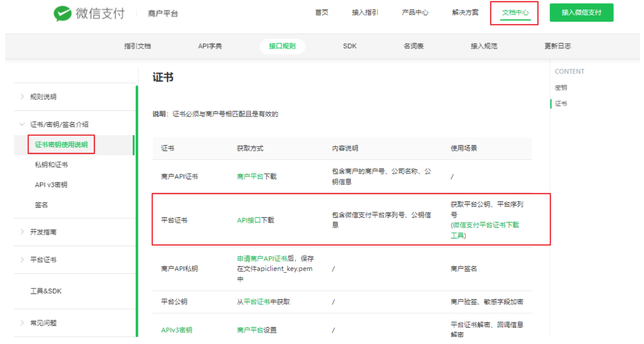Open 接入指引 in top navigation

click(x=365, y=13)
